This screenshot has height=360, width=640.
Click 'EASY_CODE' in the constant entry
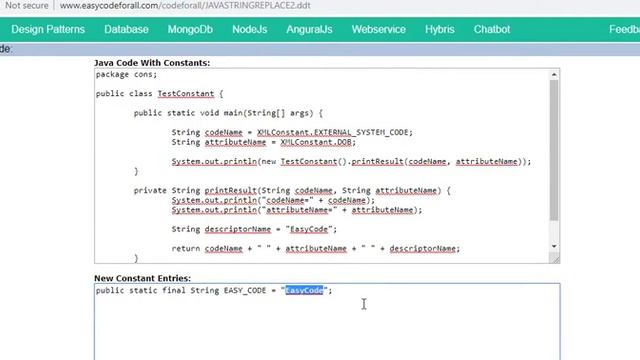[245, 290]
